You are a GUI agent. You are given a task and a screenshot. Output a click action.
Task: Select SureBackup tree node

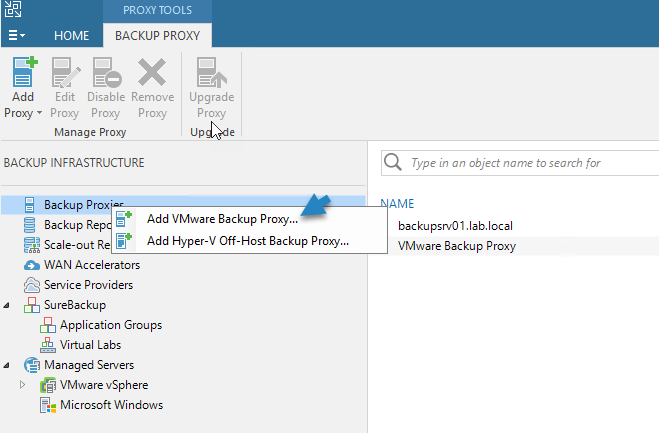click(75, 305)
